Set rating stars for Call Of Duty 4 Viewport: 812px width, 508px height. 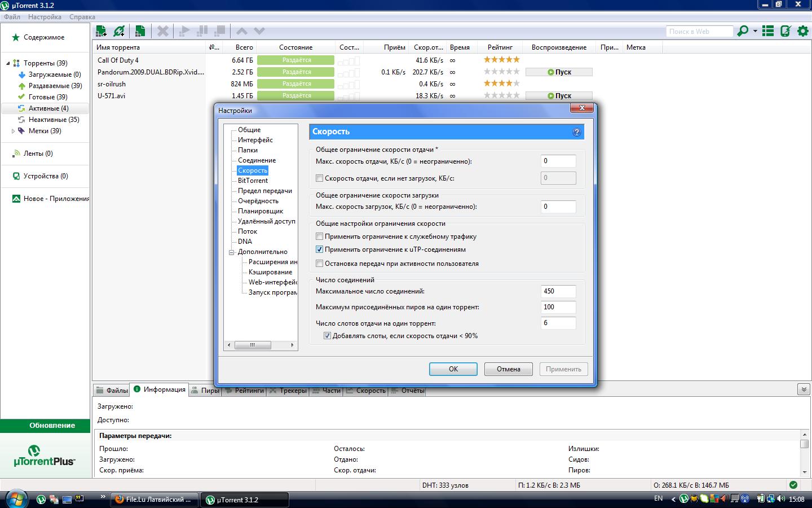click(x=502, y=60)
